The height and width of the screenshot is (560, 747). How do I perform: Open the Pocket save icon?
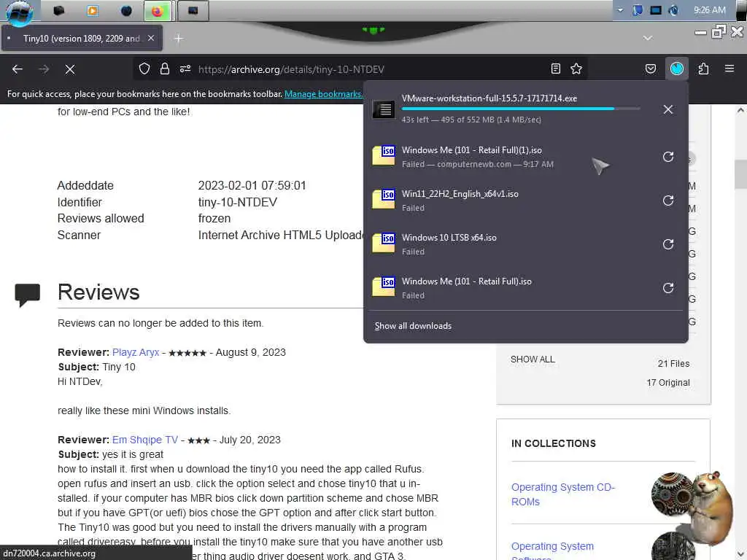coord(650,69)
